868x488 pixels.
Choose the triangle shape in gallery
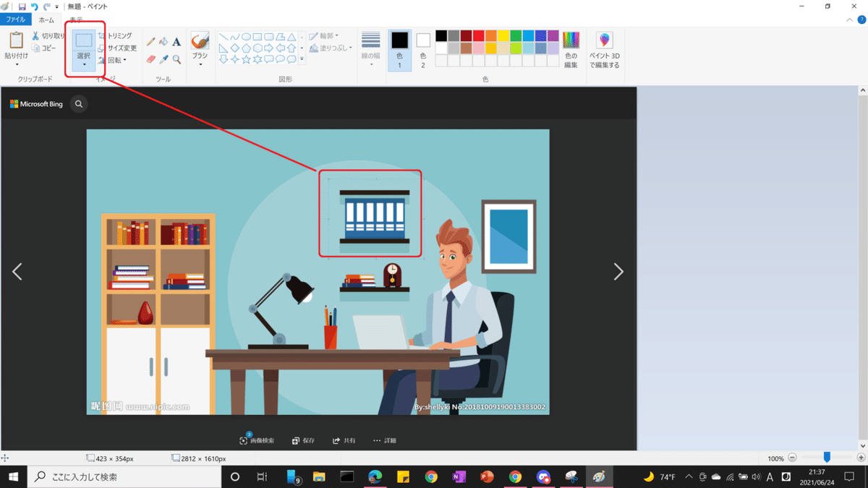click(291, 37)
